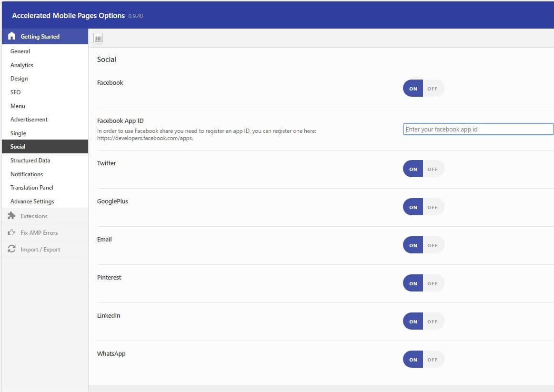Click the Fix AMP Errors thumbs-up icon
The image size is (554, 392).
point(11,232)
